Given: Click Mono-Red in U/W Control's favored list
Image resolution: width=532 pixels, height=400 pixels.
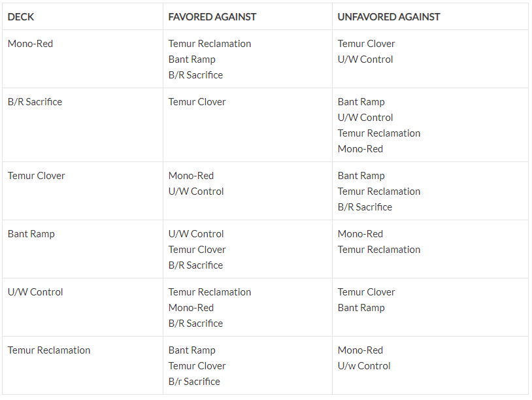Looking at the screenshot, I should 191,308.
